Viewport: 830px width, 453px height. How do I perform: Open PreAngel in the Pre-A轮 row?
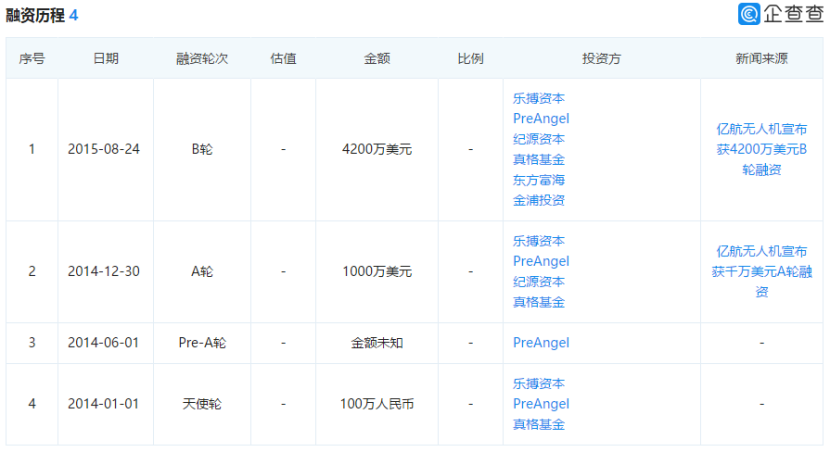point(541,343)
